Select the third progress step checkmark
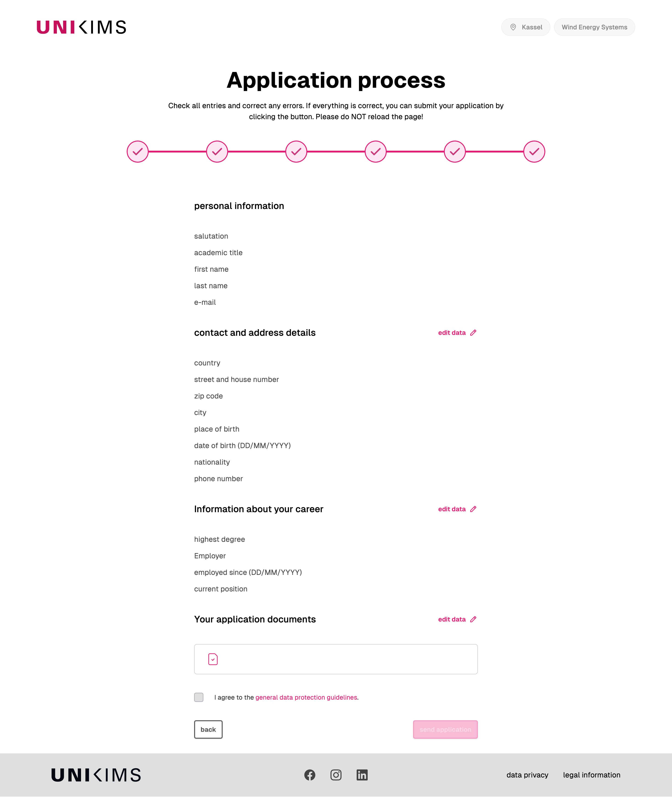This screenshot has width=672, height=797. pos(296,152)
